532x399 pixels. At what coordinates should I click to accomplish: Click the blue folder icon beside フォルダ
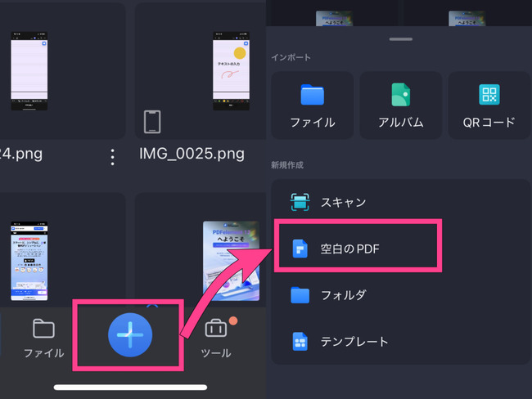click(300, 295)
